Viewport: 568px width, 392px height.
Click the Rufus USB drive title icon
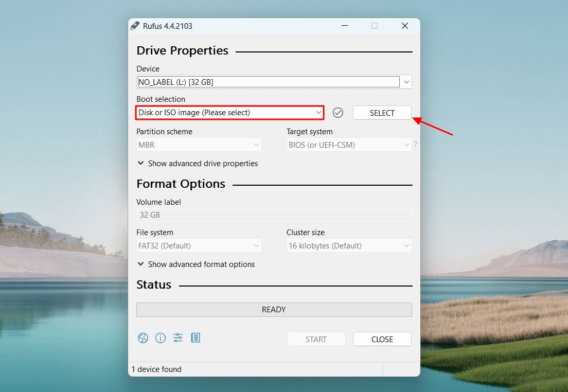tap(135, 26)
